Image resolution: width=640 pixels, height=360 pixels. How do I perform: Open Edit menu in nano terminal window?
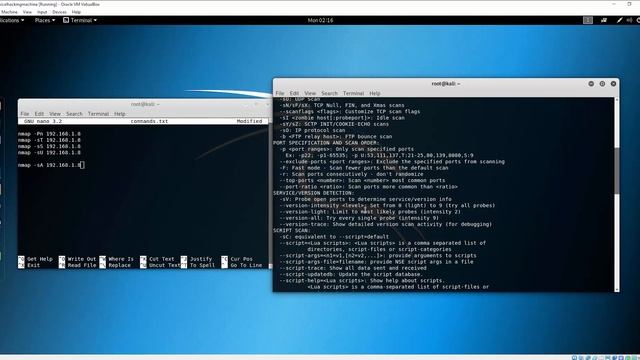(39, 114)
